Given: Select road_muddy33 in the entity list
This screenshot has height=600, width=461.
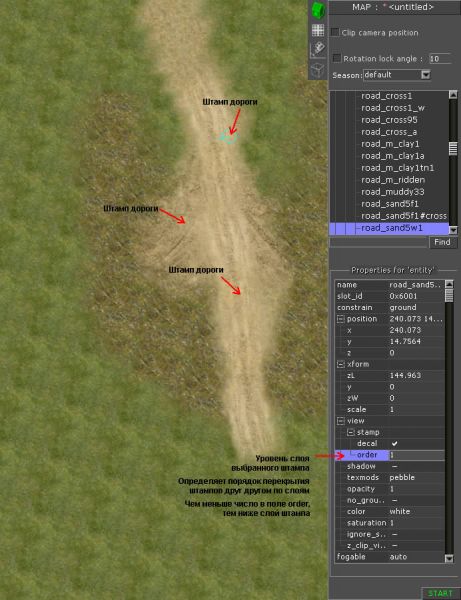Looking at the screenshot, I should 393,192.
